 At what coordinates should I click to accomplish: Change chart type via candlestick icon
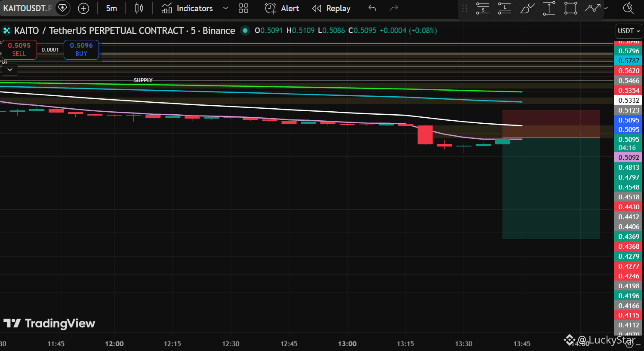(139, 8)
